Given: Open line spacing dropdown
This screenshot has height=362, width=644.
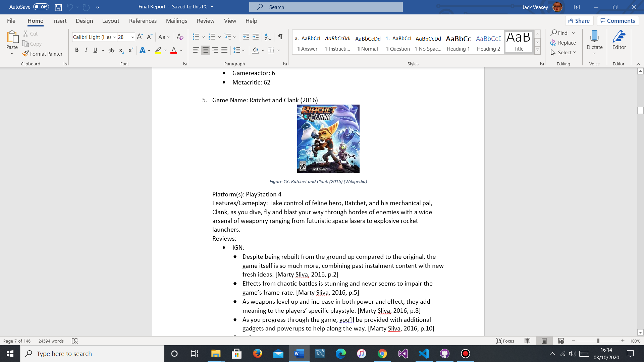Looking at the screenshot, I should pyautogui.click(x=239, y=50).
